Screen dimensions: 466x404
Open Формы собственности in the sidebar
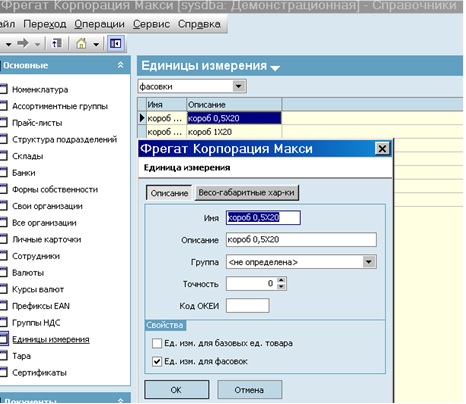click(x=55, y=190)
